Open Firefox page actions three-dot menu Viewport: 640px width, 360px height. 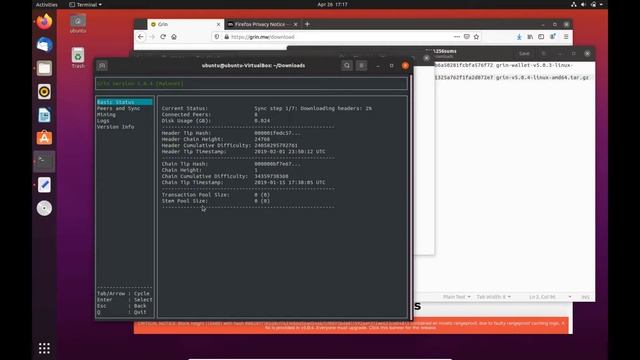(x=457, y=37)
